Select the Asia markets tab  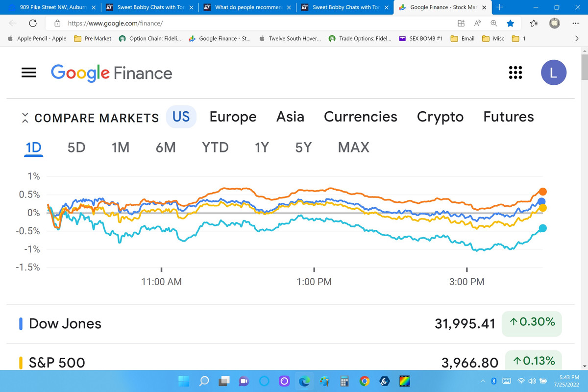[290, 117]
